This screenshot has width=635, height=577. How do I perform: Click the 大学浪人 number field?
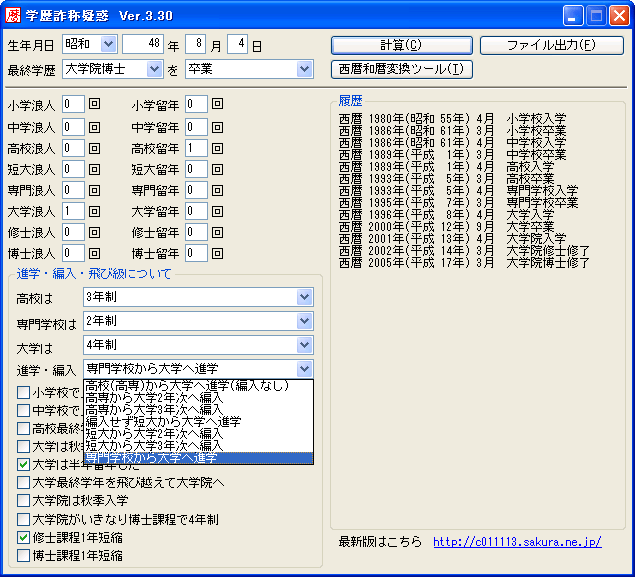73,211
